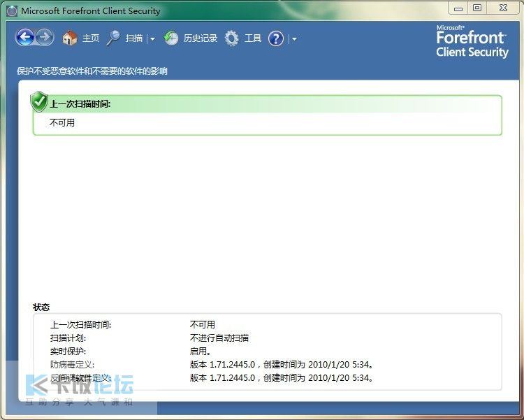Select the 实时保护 status label
The image size is (524, 420).
(x=68, y=351)
